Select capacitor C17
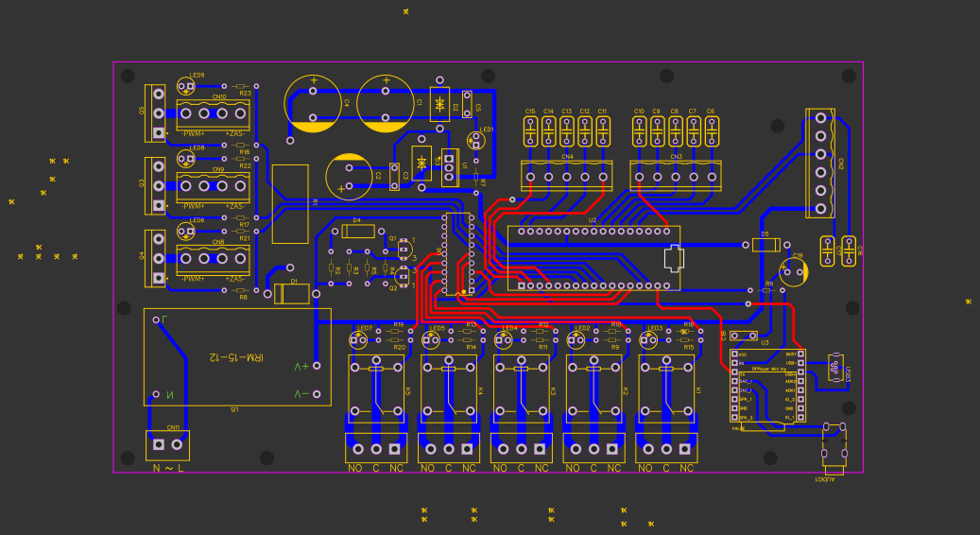 pos(828,251)
